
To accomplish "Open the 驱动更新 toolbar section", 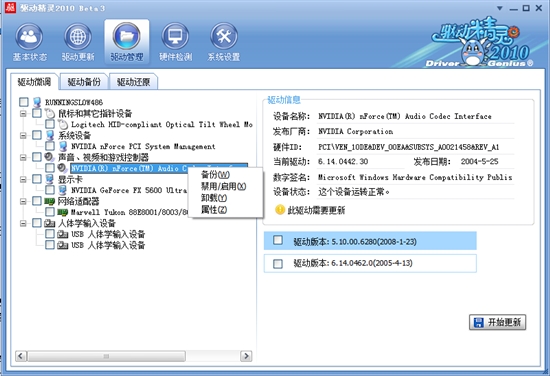I will [78, 42].
